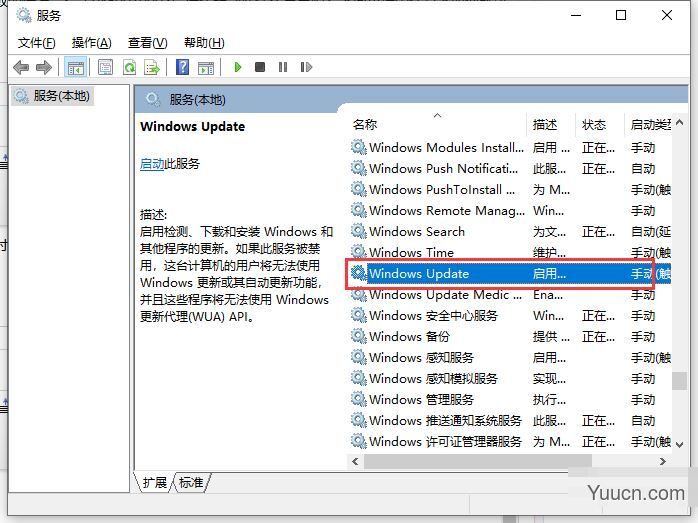Image resolution: width=698 pixels, height=523 pixels.
Task: Click gear icon beside Windows Remote Management
Action: point(358,210)
